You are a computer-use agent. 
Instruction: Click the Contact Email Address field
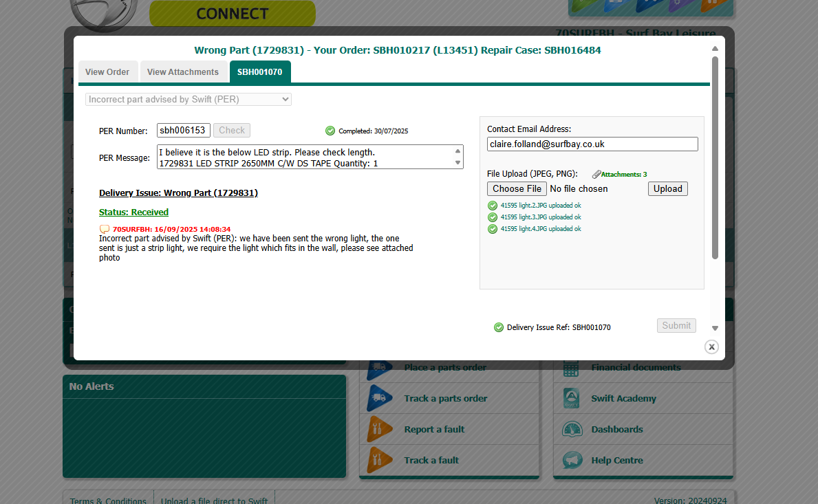coord(592,144)
